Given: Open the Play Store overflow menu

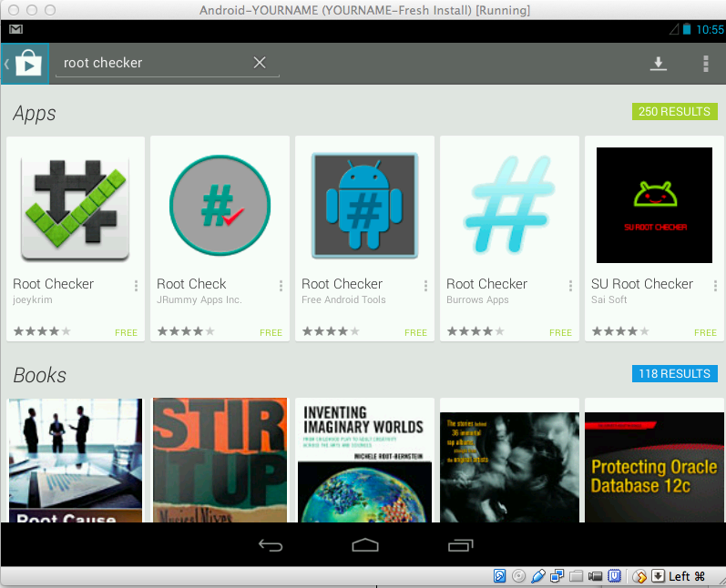Looking at the screenshot, I should click(x=706, y=64).
